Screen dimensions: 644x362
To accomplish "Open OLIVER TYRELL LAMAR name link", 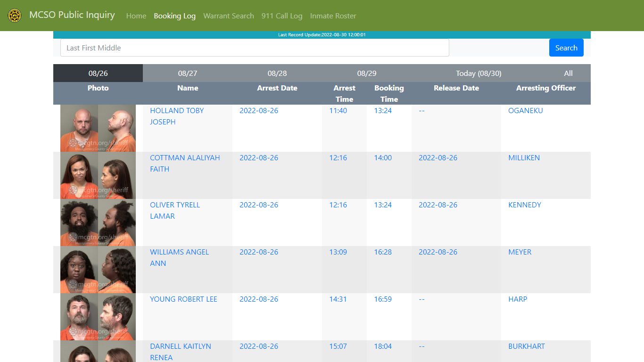I will coord(175,210).
